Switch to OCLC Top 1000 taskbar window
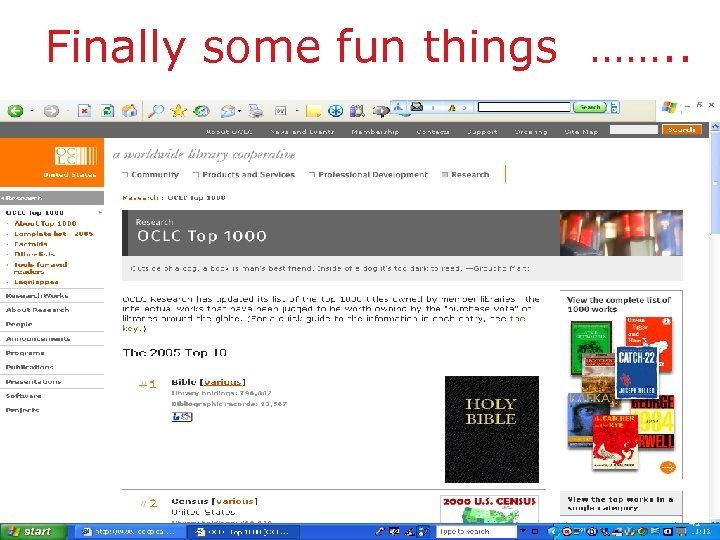Image resolution: width=720 pixels, height=540 pixels. [243, 532]
